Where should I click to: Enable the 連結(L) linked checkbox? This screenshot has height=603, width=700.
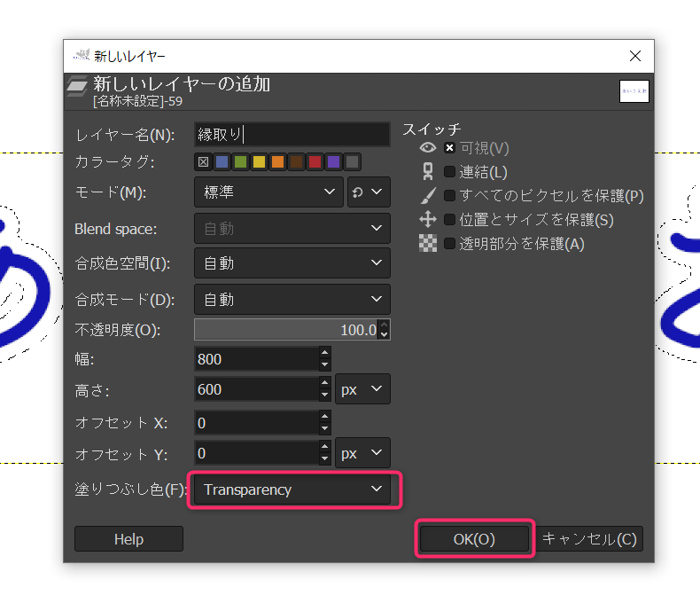(449, 171)
